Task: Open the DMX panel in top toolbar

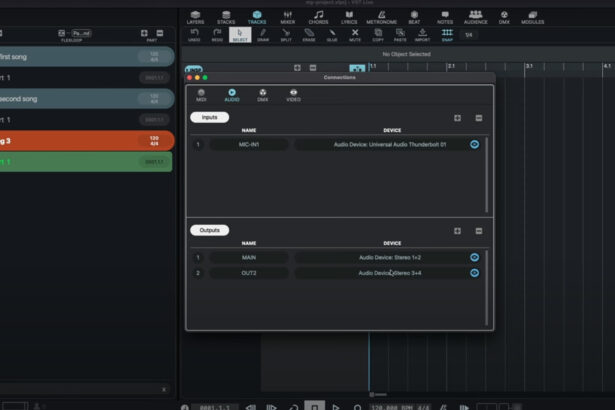Action: tap(504, 18)
